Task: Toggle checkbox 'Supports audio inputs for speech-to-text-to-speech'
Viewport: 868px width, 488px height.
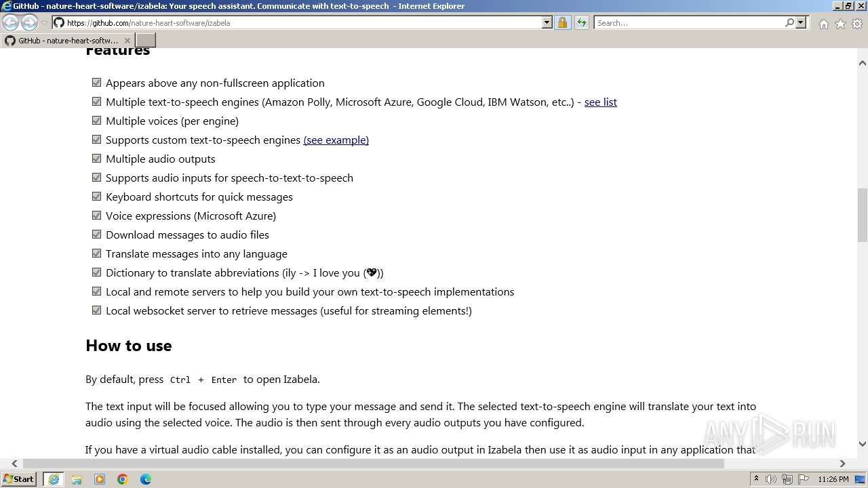Action: [x=96, y=178]
